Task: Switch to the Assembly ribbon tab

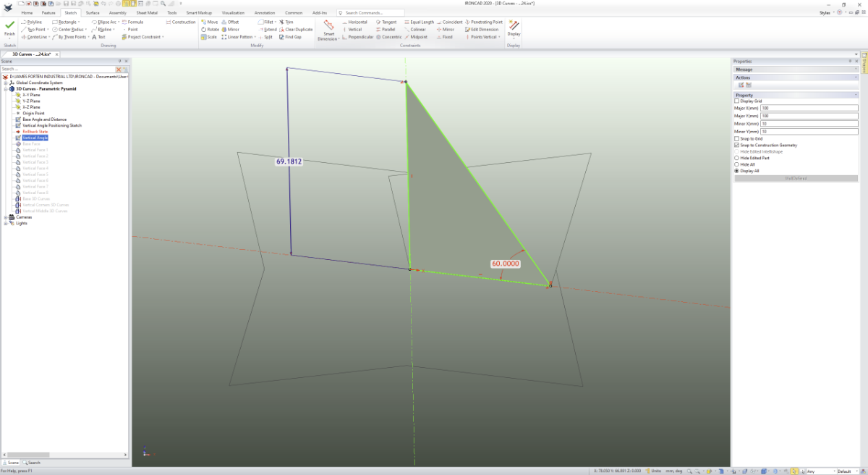Action: (118, 13)
